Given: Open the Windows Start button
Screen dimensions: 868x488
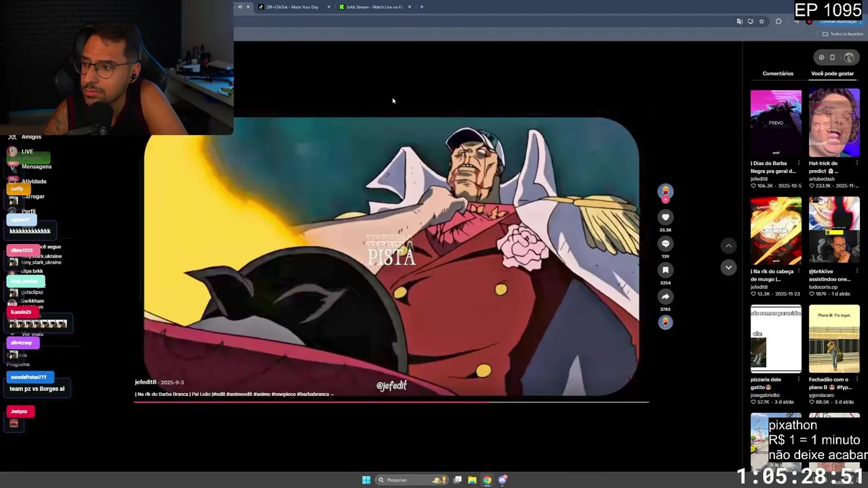Looking at the screenshot, I should click(x=366, y=480).
